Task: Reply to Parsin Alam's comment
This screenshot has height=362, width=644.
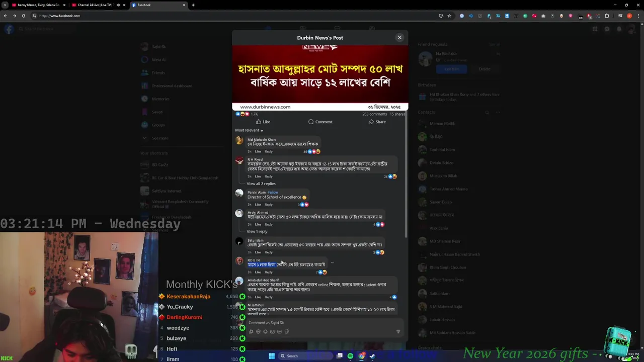Action: coord(269,205)
